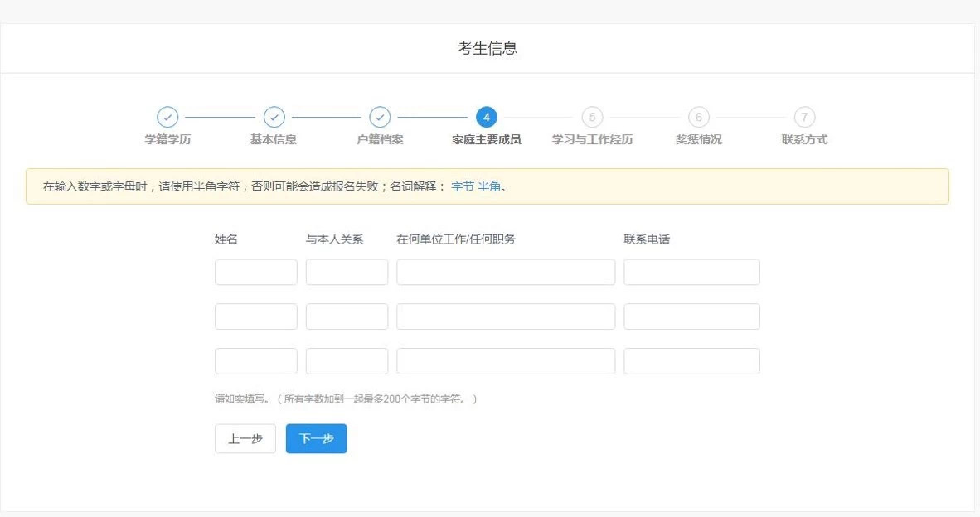Select the second row 姓名 input field

pos(255,316)
